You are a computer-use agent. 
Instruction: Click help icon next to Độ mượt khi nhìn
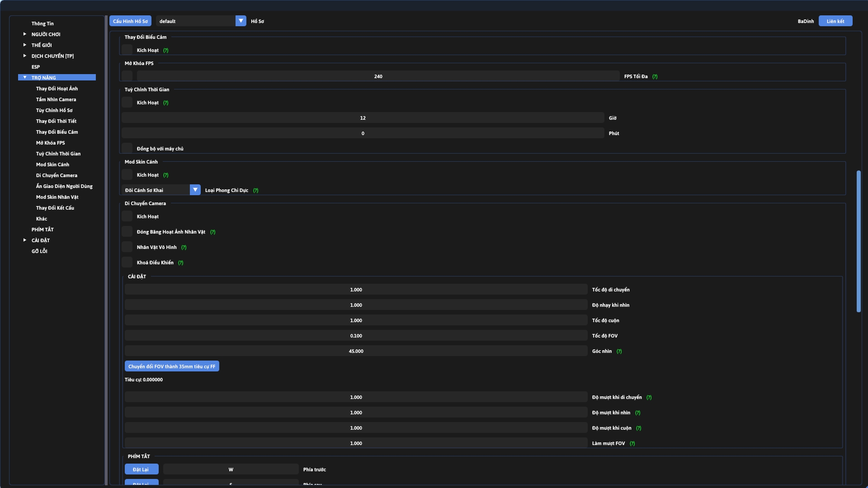[x=637, y=413]
